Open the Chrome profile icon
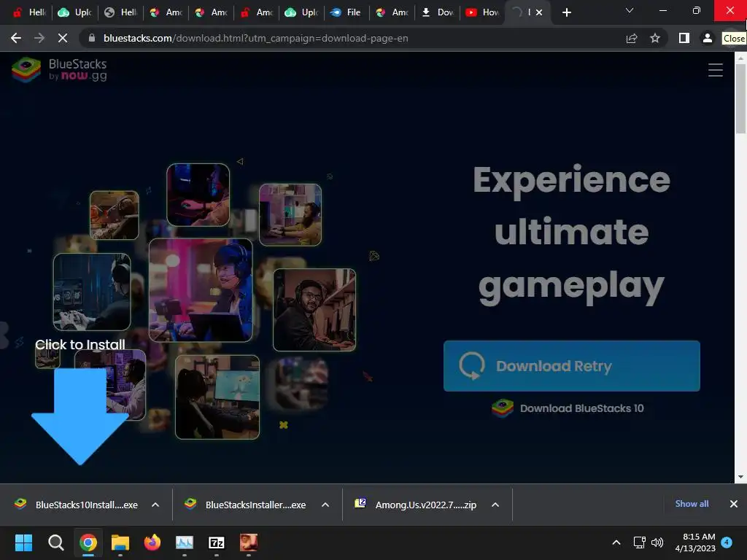The width and height of the screenshot is (747, 560). tap(708, 38)
